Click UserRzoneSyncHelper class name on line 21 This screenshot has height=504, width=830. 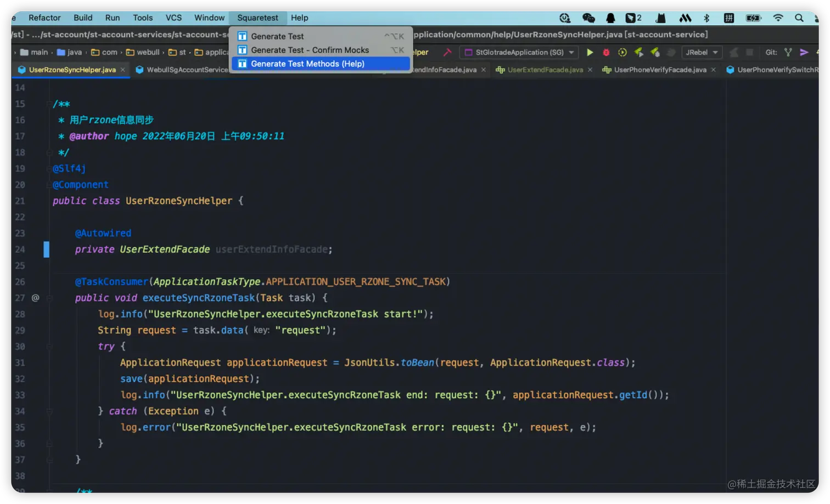[179, 201]
